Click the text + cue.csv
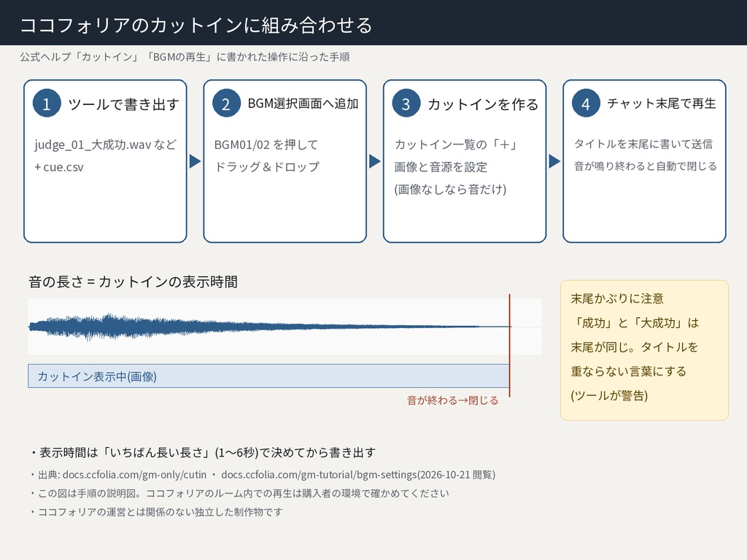Viewport: 747px width, 560px height. (58, 167)
